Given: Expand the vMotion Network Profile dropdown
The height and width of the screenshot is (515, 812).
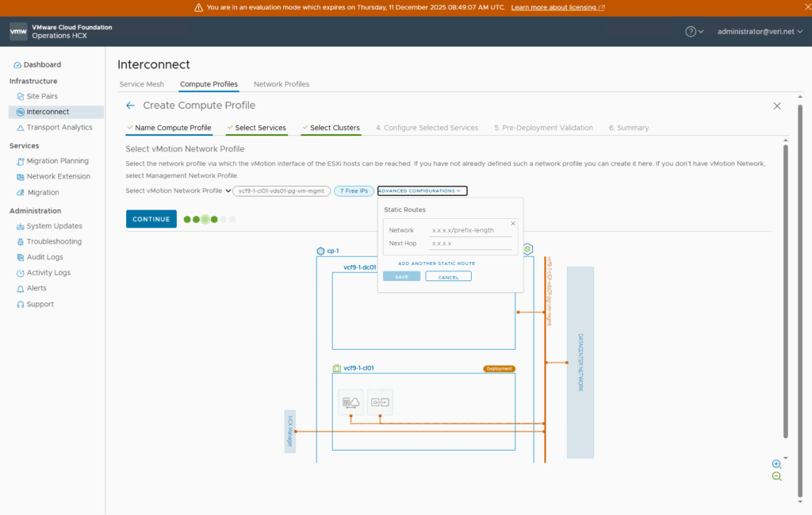Looking at the screenshot, I should (x=228, y=191).
